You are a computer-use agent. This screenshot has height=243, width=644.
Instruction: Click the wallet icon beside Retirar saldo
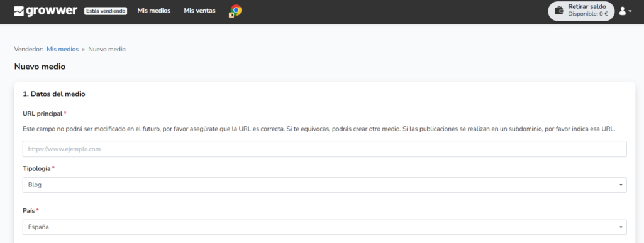pos(559,11)
